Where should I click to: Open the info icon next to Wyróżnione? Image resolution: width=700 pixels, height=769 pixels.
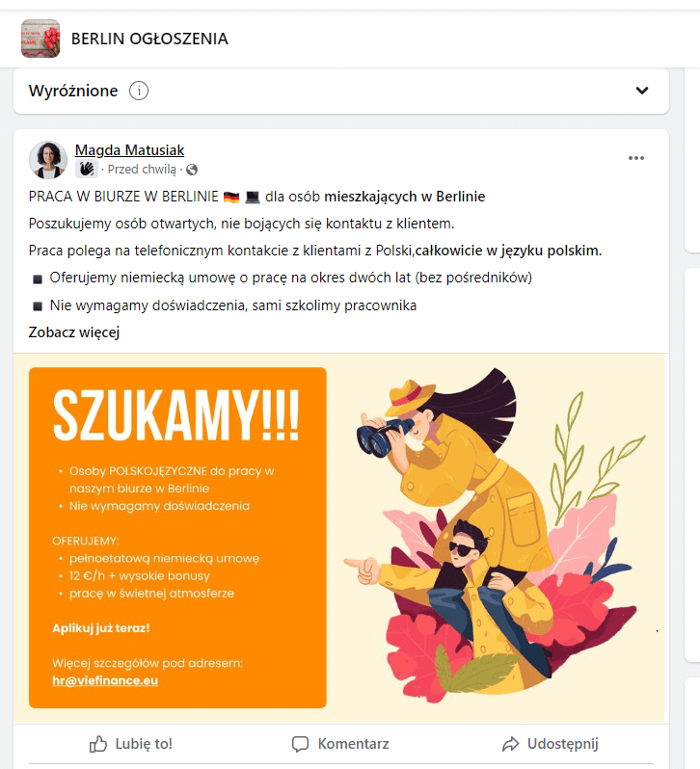(x=139, y=91)
